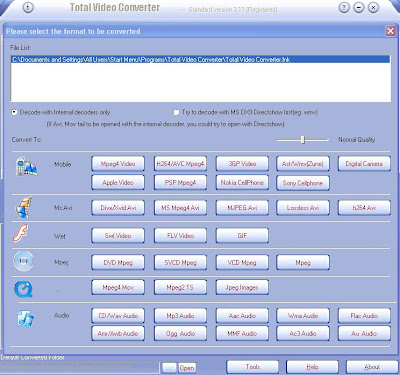This screenshot has width=400, height=375.
Task: Convert to Mp3 Audio
Action: click(x=180, y=315)
